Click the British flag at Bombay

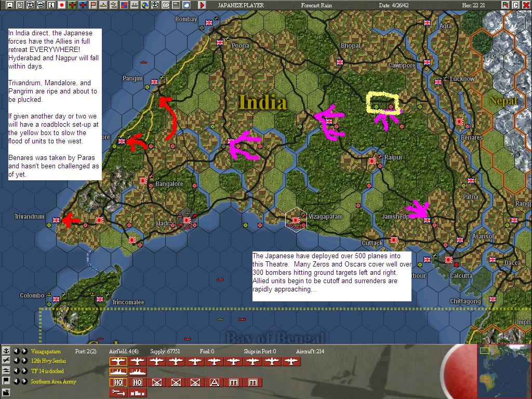[209, 23]
